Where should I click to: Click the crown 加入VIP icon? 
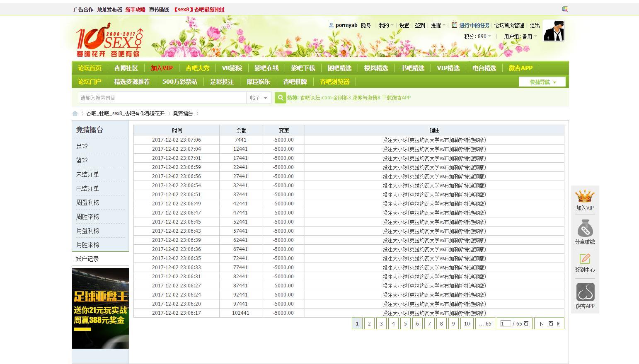[x=585, y=196]
